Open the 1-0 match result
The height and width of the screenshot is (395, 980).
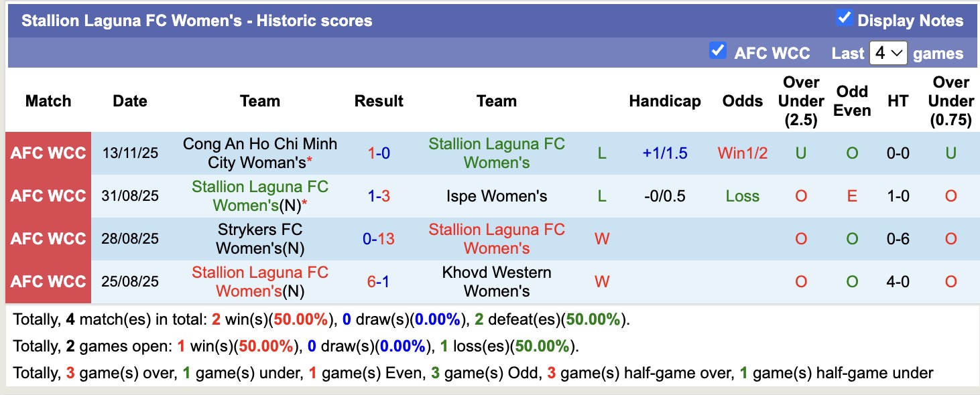click(x=379, y=153)
